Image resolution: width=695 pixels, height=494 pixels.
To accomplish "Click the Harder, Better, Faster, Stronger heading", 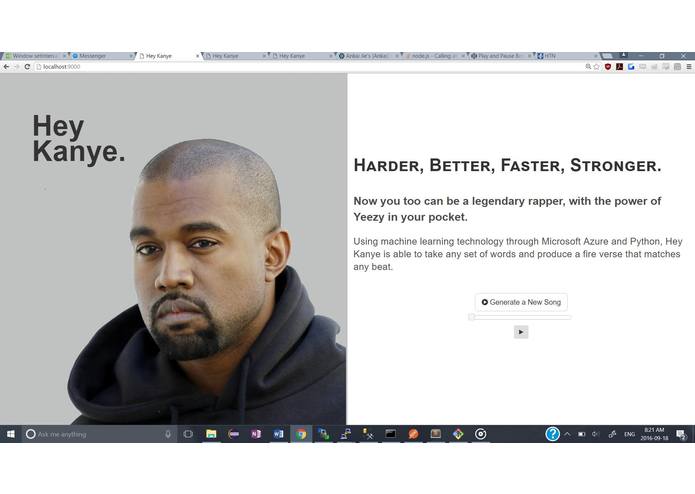I will click(508, 165).
